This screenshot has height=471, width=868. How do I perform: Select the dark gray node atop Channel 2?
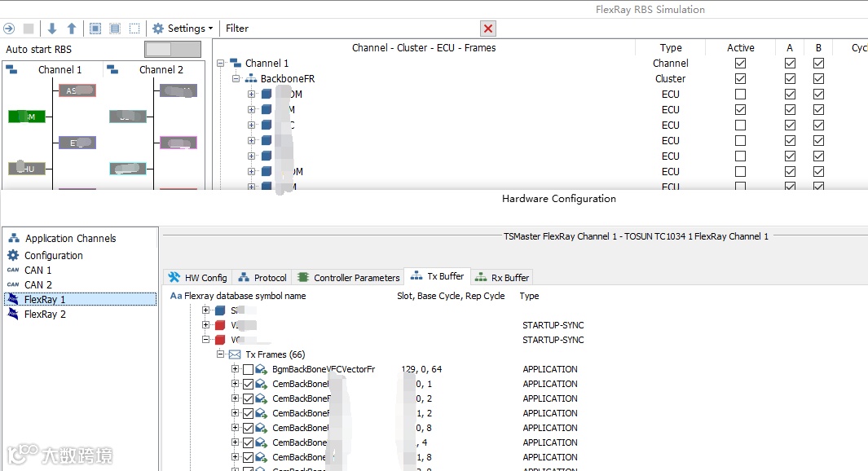click(178, 90)
